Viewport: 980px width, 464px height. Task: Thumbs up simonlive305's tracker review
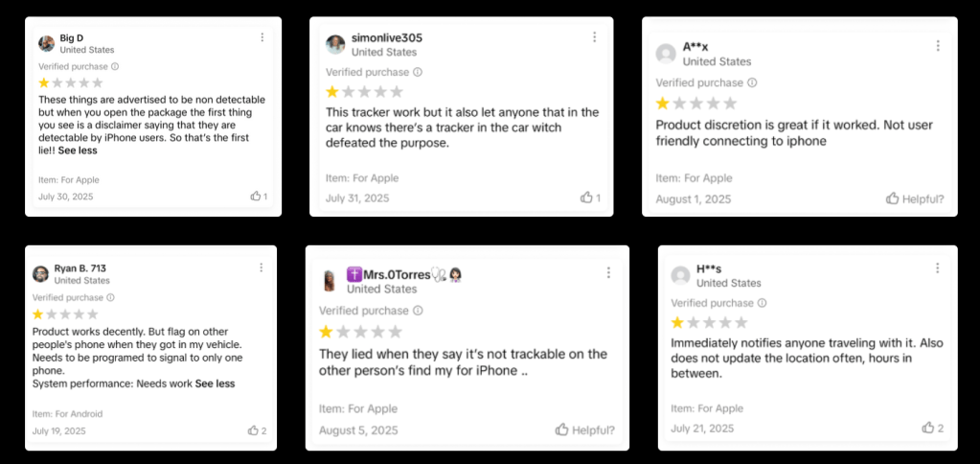(x=586, y=197)
